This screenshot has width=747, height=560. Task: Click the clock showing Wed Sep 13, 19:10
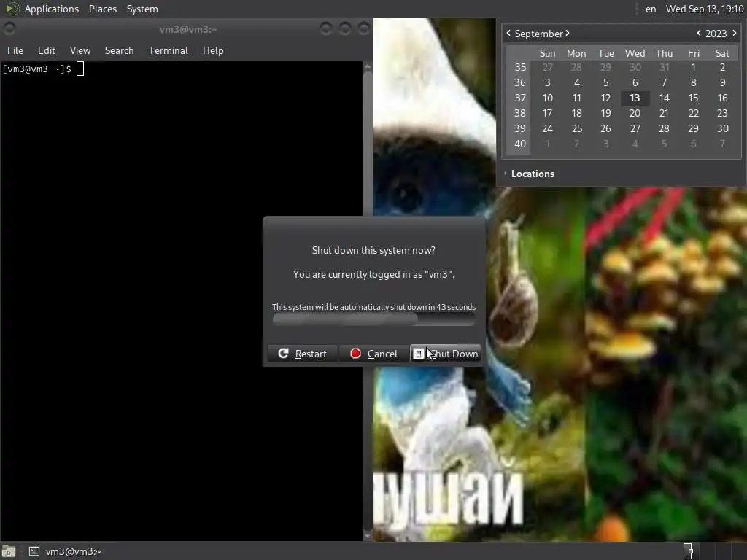point(705,9)
